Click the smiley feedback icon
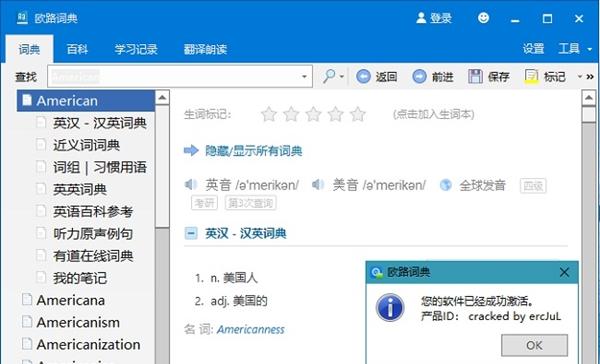The width and height of the screenshot is (600, 364). 484,18
